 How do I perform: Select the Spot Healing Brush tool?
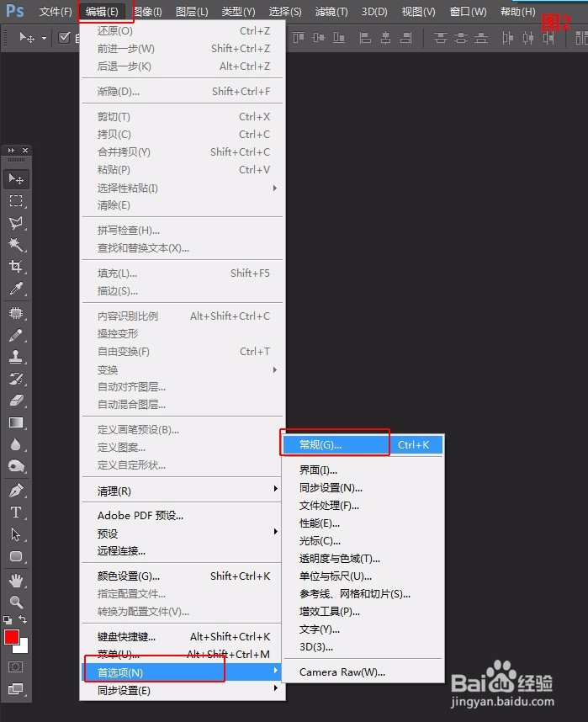pos(16,314)
